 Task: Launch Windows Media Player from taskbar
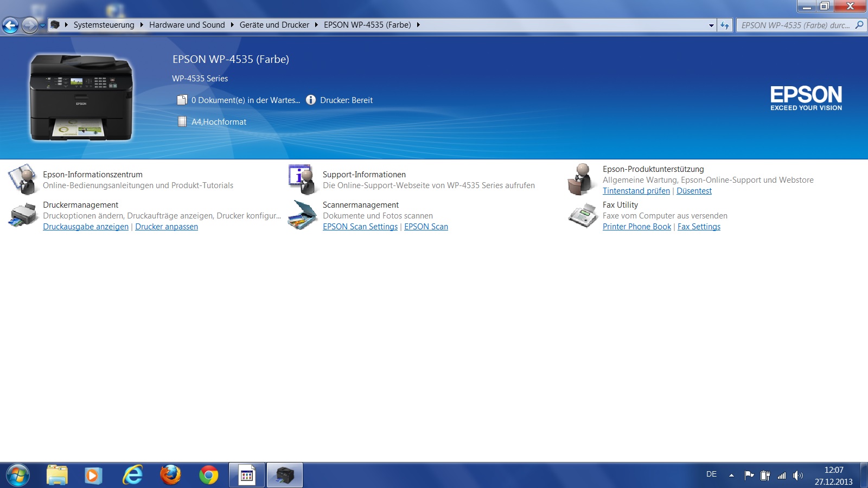tap(94, 476)
